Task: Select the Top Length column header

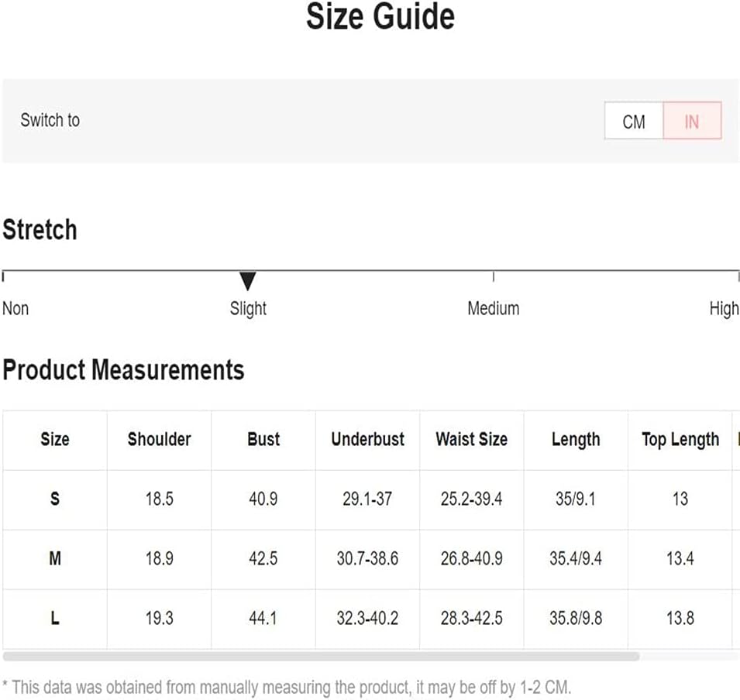Action: 680,439
